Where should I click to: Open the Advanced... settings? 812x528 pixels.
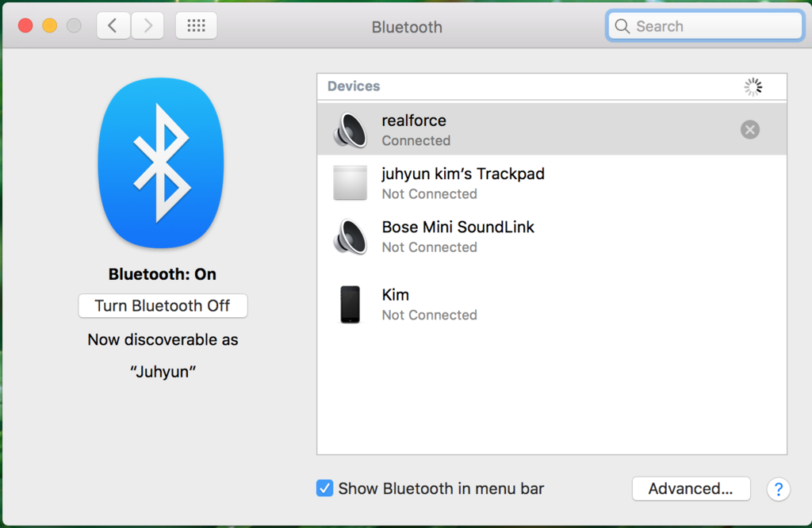[691, 488]
